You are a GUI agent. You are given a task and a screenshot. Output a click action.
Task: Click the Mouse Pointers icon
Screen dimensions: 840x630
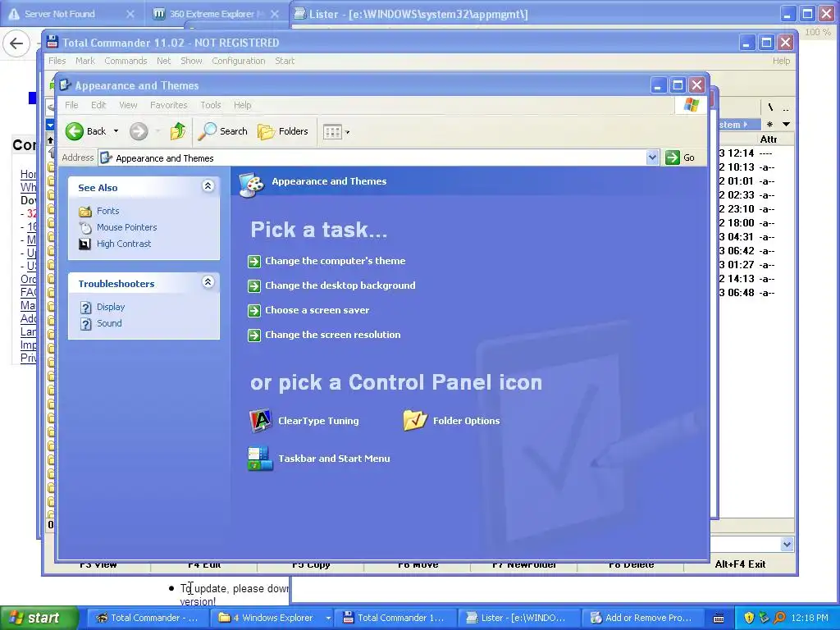point(85,228)
